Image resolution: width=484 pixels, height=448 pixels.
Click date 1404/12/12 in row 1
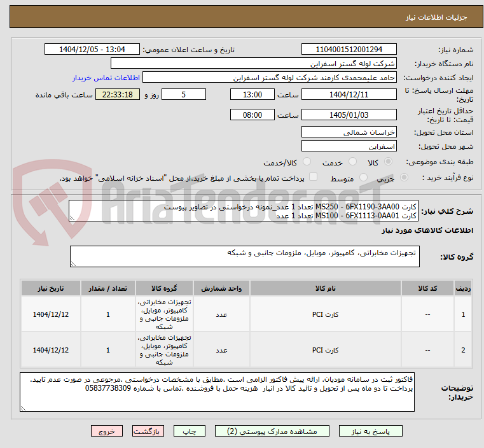51,314
